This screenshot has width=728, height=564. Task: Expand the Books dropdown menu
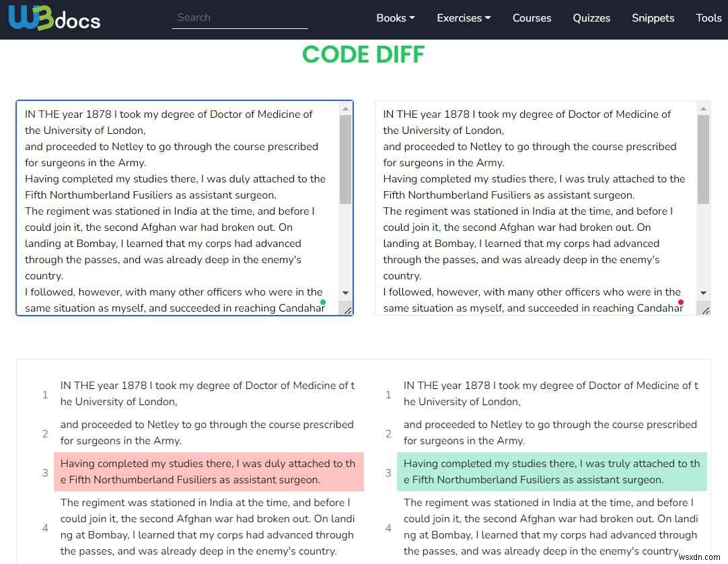point(395,18)
